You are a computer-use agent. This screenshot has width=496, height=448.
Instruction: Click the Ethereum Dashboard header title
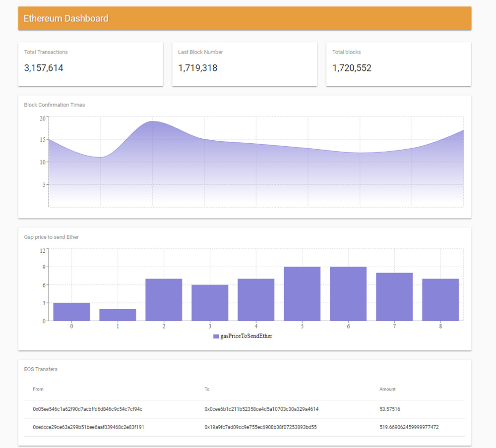tap(66, 18)
